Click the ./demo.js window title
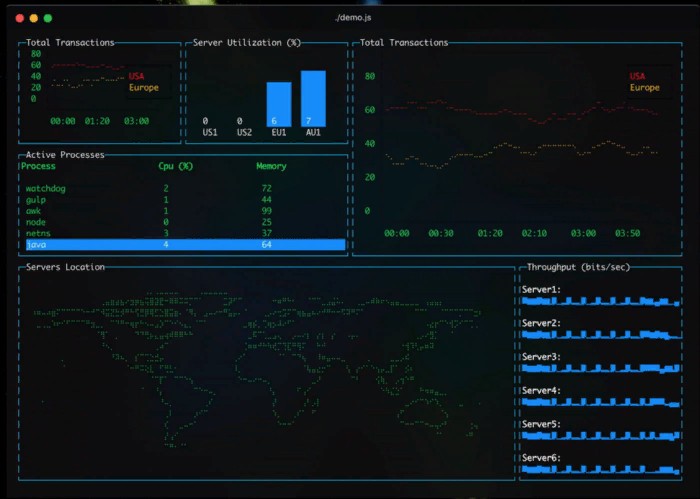The width and height of the screenshot is (700, 499). point(353,18)
